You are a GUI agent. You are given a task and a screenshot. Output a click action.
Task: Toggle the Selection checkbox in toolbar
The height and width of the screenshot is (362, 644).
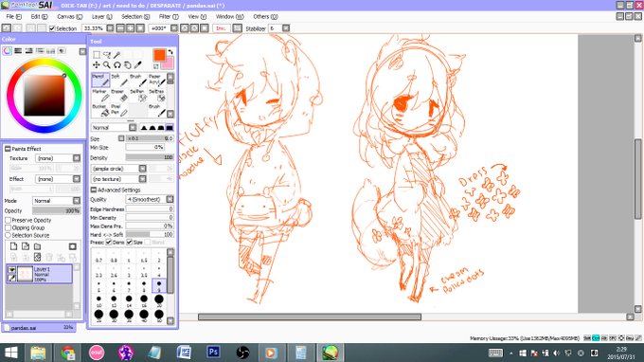point(52,28)
